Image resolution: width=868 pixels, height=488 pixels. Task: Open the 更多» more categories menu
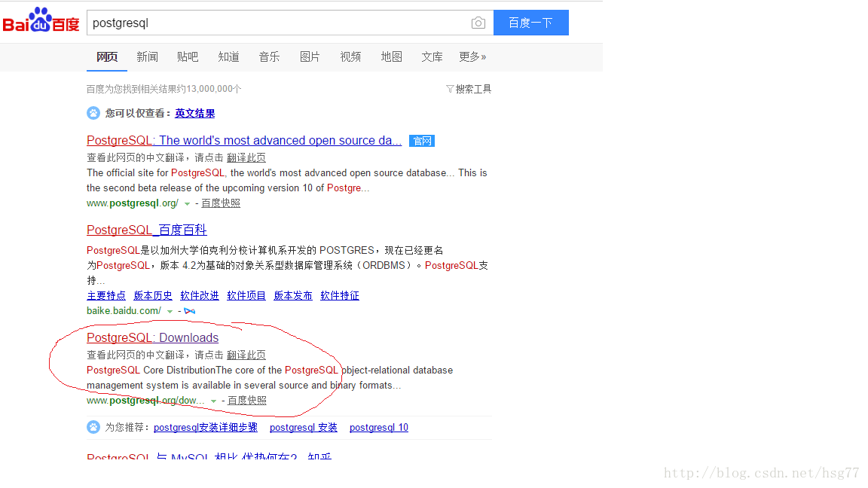click(472, 57)
